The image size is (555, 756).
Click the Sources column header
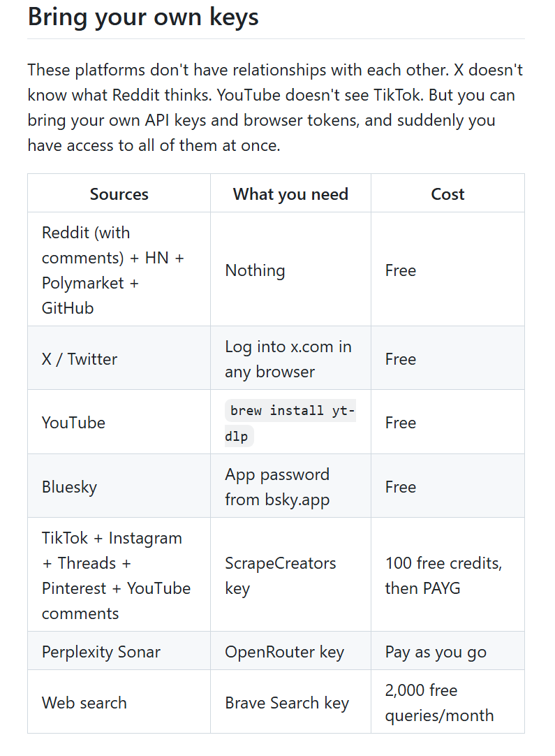119,194
